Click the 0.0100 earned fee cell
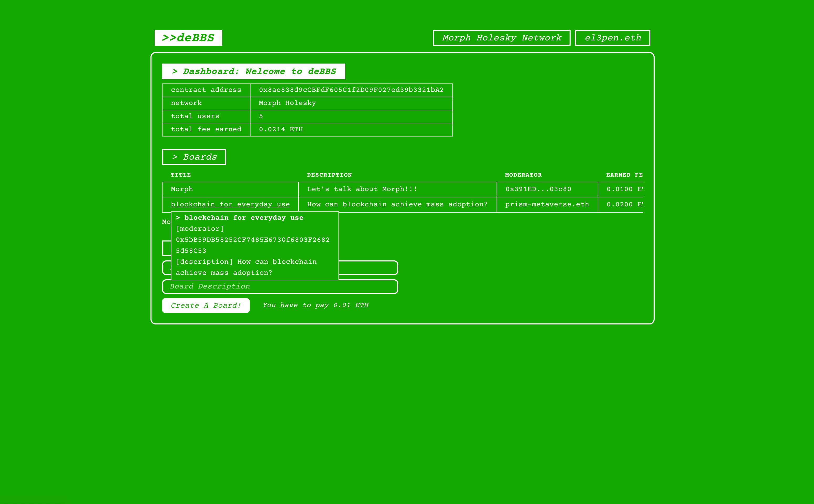 621,189
